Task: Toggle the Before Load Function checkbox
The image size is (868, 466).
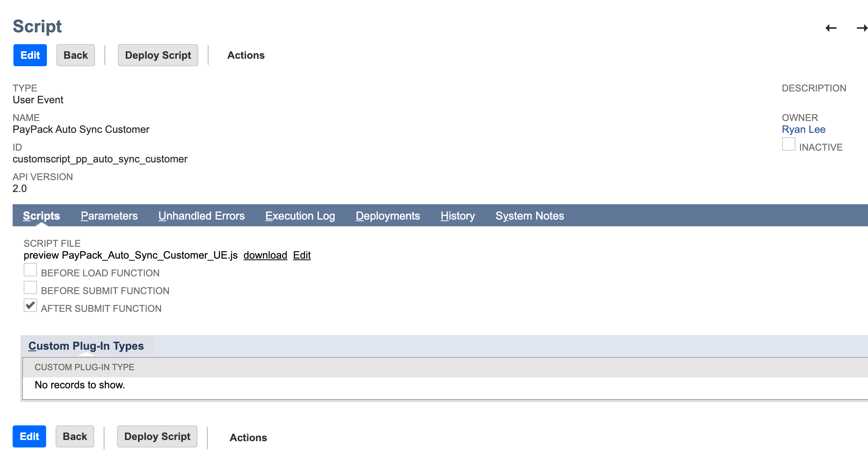Action: click(30, 270)
